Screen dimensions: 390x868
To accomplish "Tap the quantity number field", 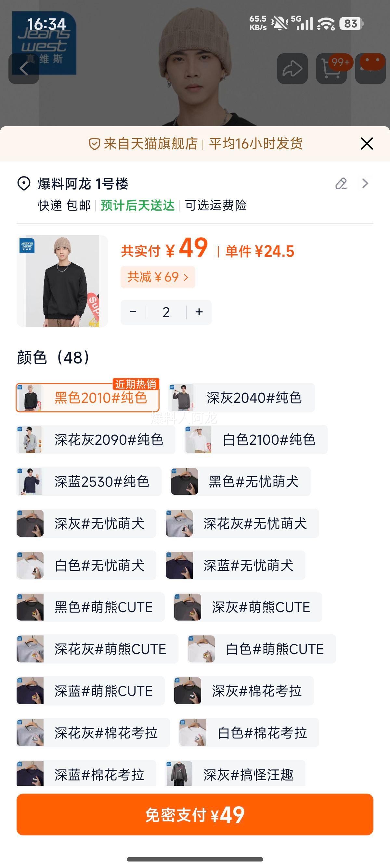I will click(166, 312).
